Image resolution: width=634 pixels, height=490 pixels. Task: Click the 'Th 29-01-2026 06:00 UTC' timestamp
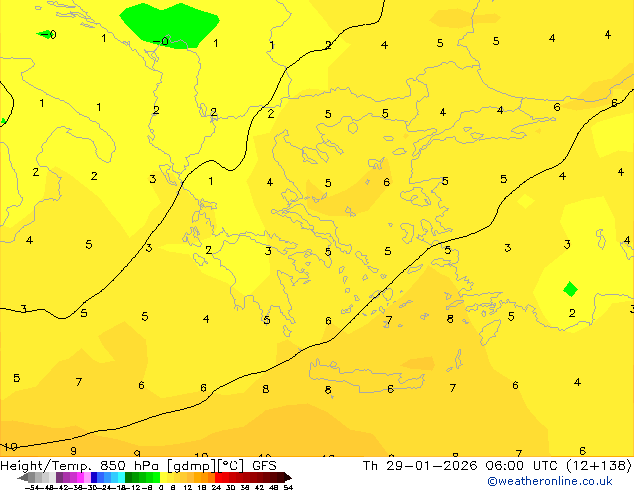460,466
